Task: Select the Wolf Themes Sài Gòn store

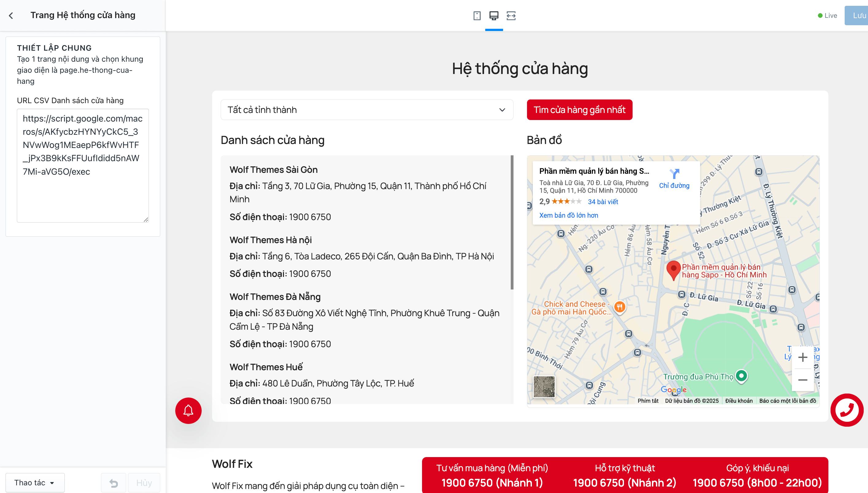Action: (273, 170)
